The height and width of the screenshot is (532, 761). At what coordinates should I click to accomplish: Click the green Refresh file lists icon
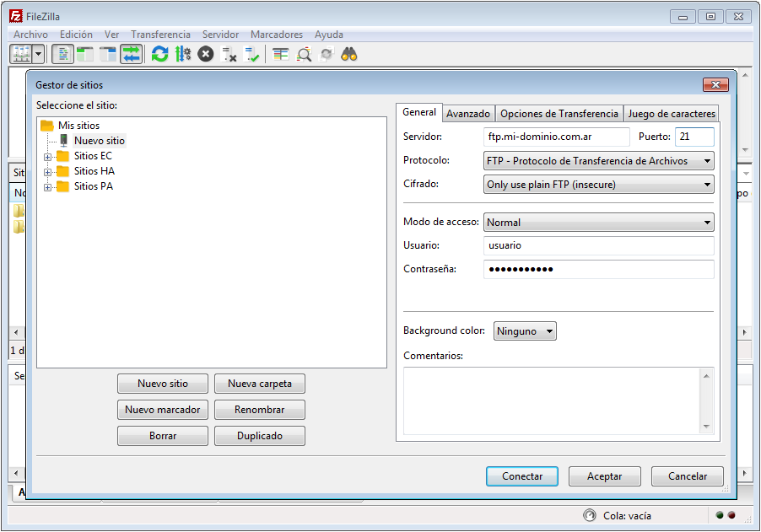coord(159,54)
